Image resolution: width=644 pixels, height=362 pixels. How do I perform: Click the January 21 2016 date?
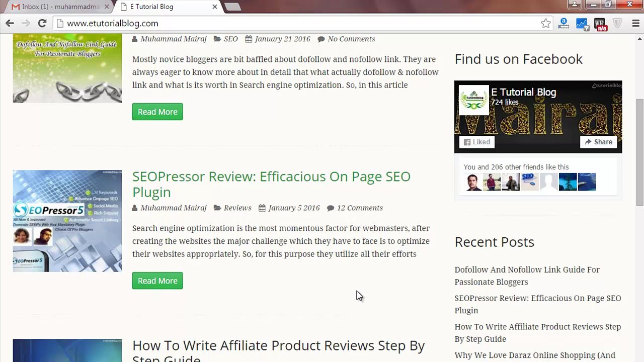pos(282,39)
